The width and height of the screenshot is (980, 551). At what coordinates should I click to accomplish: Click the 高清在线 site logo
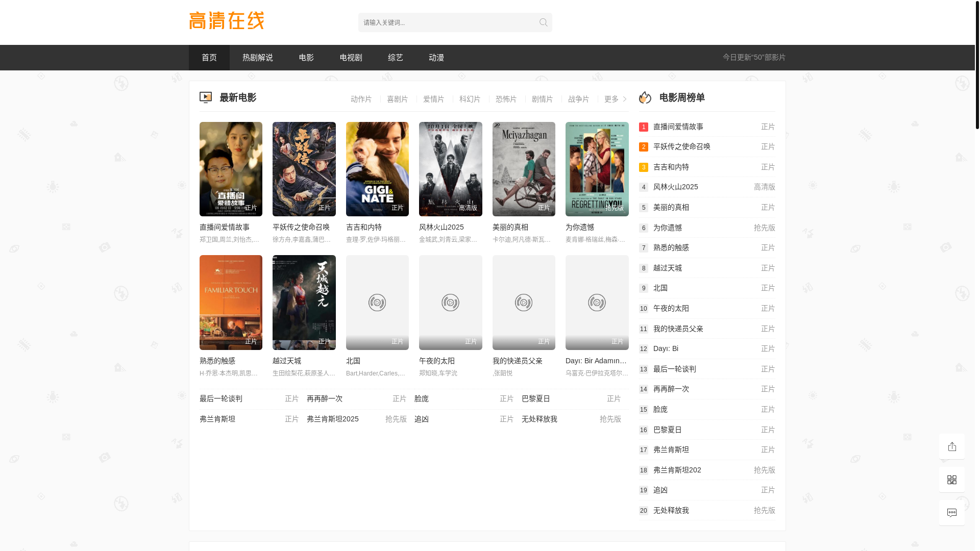227,21
